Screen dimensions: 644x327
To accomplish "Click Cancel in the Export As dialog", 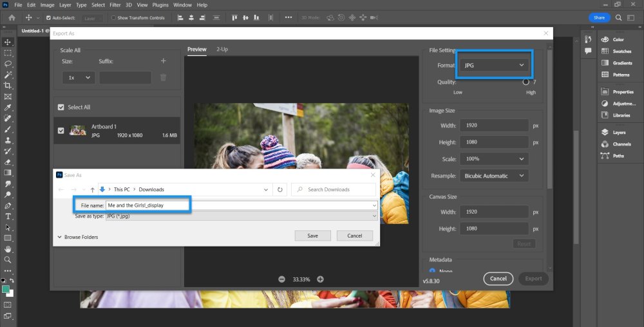I will (x=498, y=279).
